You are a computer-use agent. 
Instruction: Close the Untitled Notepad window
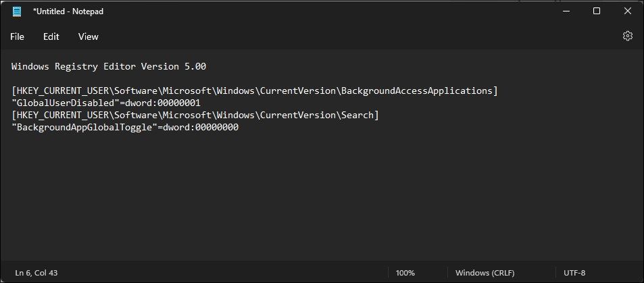tap(628, 11)
